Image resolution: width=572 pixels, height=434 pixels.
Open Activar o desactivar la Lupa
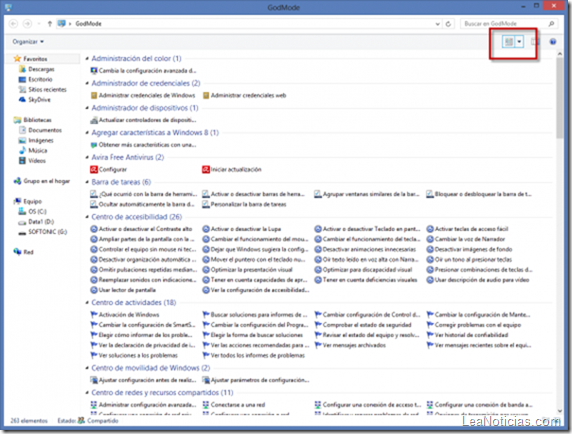click(x=242, y=229)
